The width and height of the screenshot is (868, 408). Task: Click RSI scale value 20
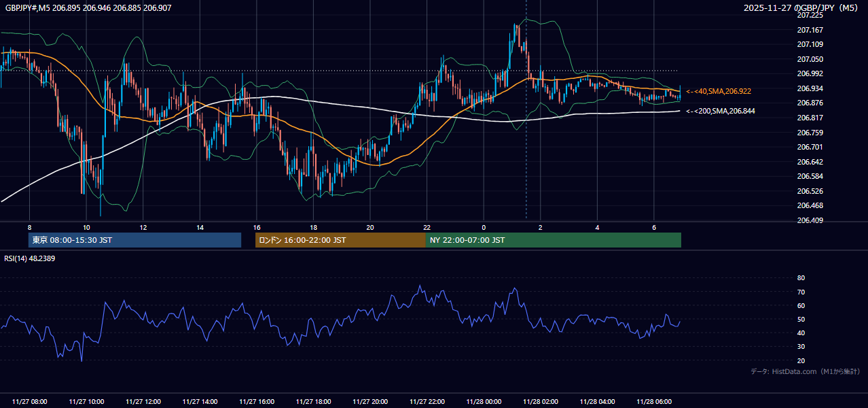801,360
